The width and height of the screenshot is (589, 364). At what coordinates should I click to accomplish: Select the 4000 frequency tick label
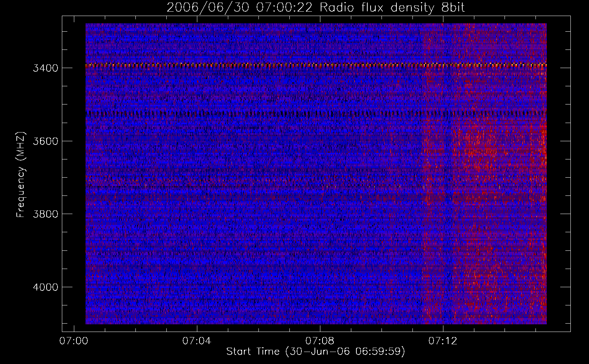click(46, 287)
